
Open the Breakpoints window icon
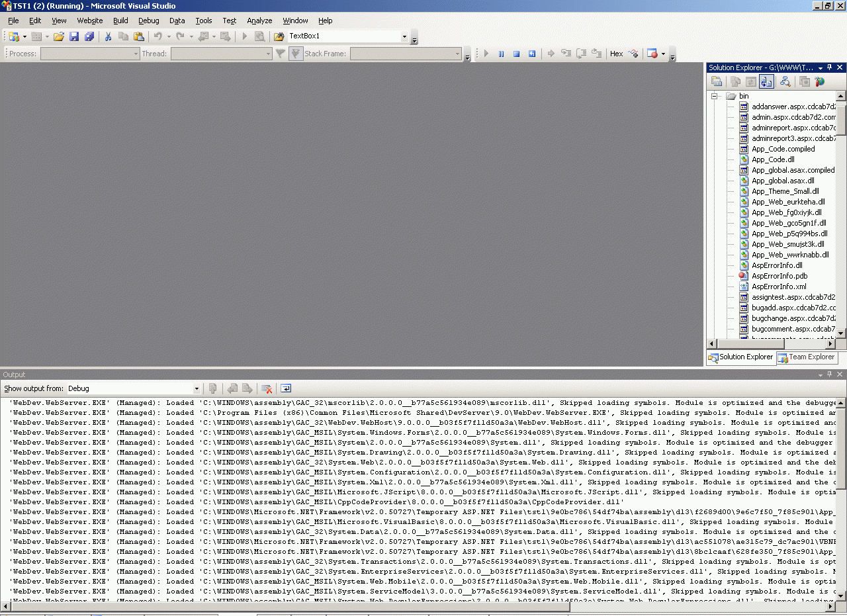coord(652,54)
